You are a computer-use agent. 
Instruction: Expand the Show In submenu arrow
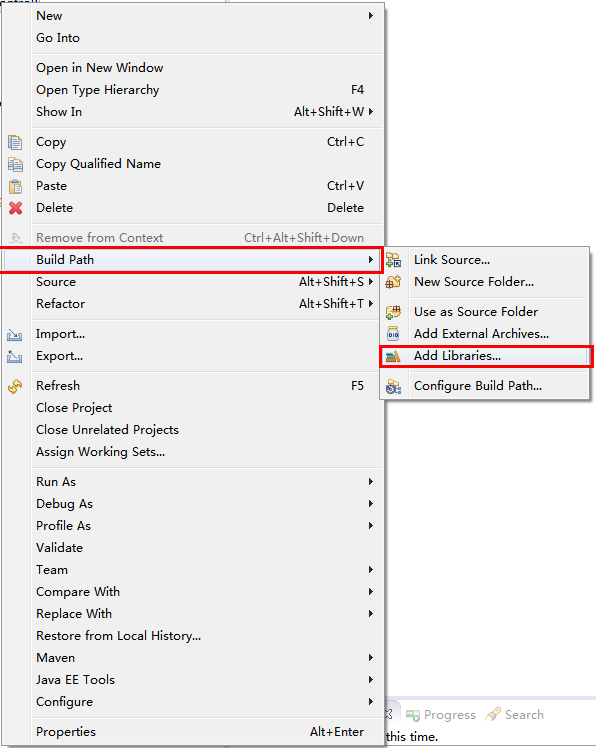(x=371, y=112)
